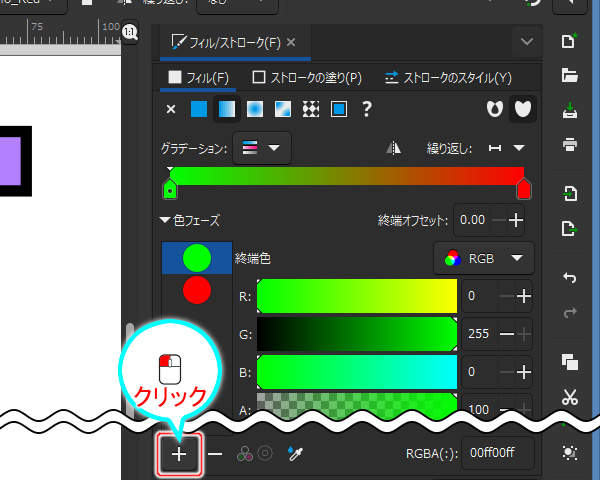The width and height of the screenshot is (600, 480).
Task: Select red end gradient stop handle
Action: [523, 189]
